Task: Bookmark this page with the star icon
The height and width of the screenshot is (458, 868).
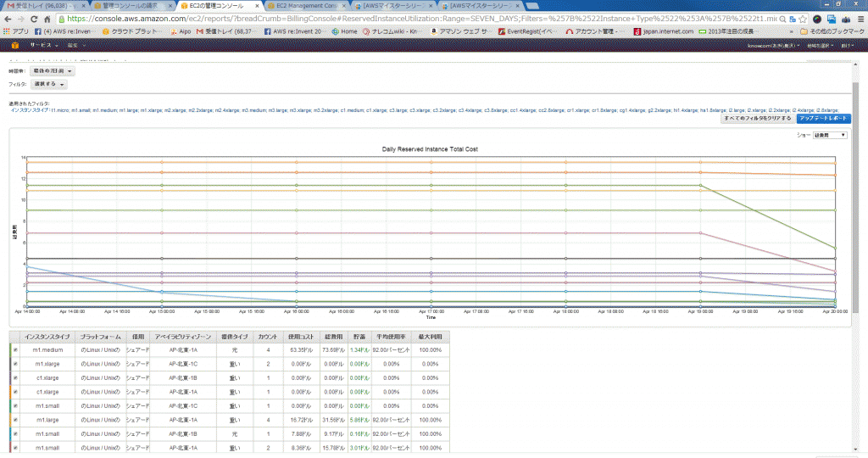Action: [x=803, y=19]
